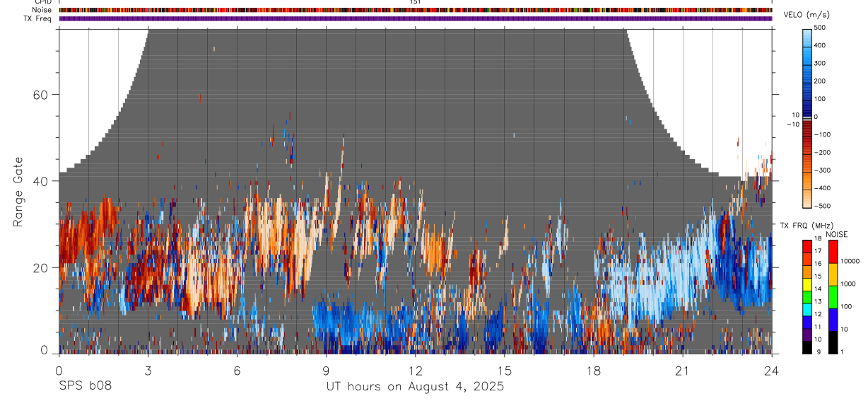Click the 6 tick on UT hours axis
Viewport: 868px width, 401px height.
pos(237,370)
